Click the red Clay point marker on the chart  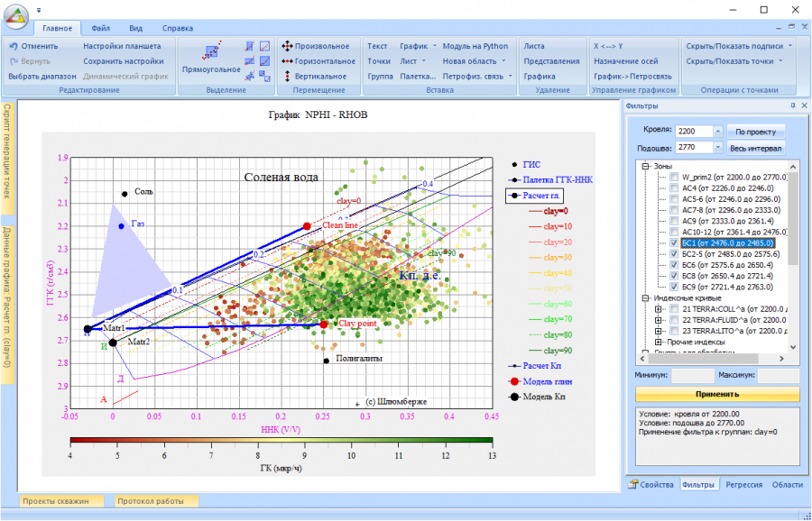pos(324,324)
